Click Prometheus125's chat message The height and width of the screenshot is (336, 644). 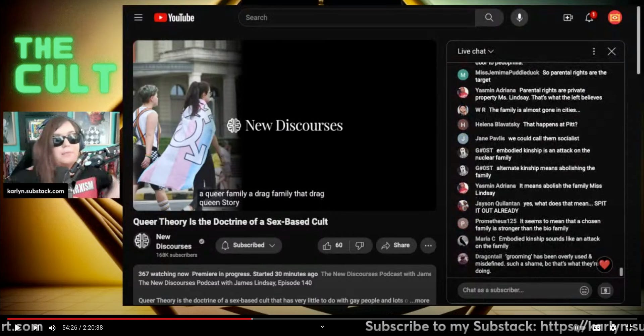538,225
